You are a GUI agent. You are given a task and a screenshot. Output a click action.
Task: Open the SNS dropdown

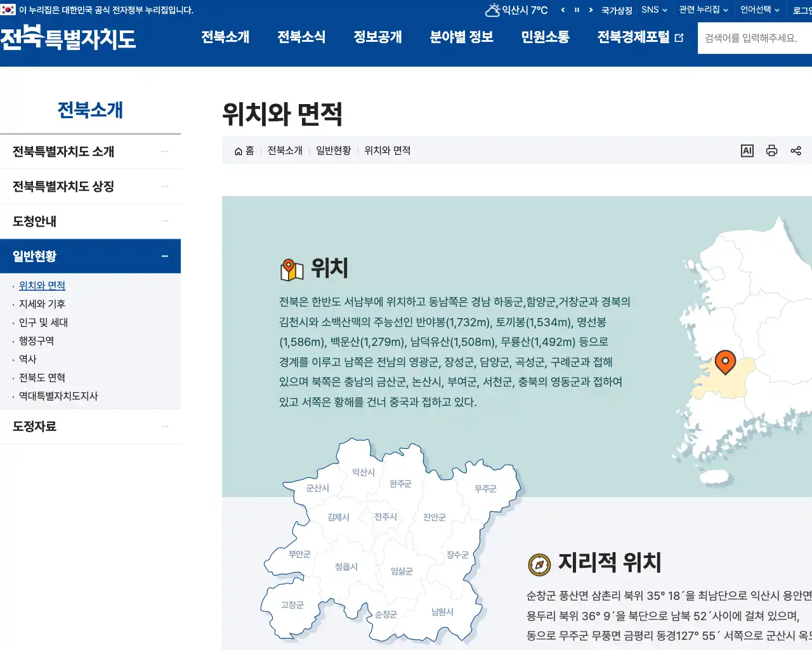click(652, 10)
